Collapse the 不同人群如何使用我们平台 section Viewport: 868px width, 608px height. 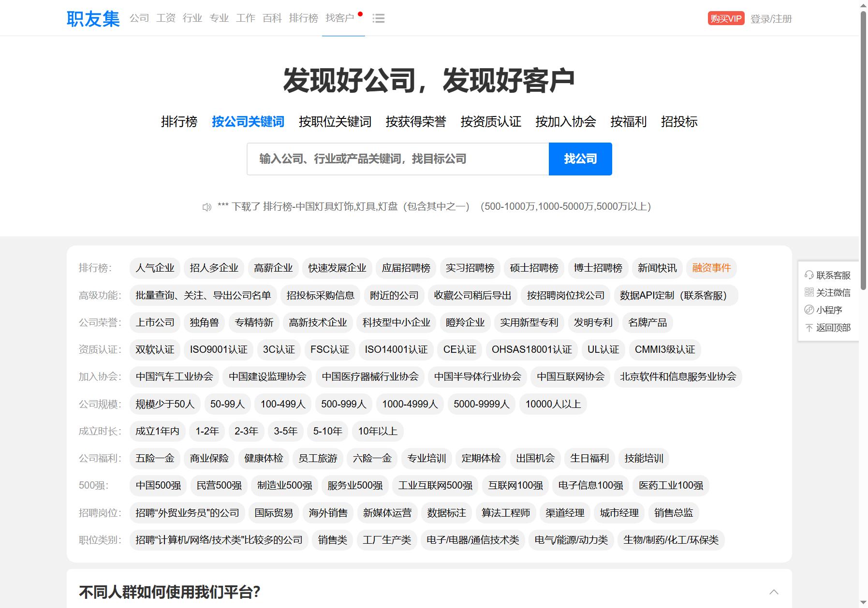[x=774, y=592]
